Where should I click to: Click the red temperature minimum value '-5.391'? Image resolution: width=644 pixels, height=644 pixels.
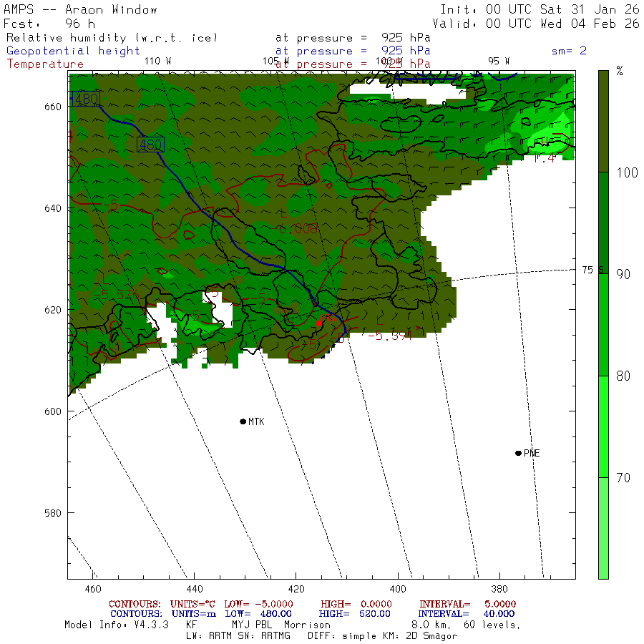(389, 336)
